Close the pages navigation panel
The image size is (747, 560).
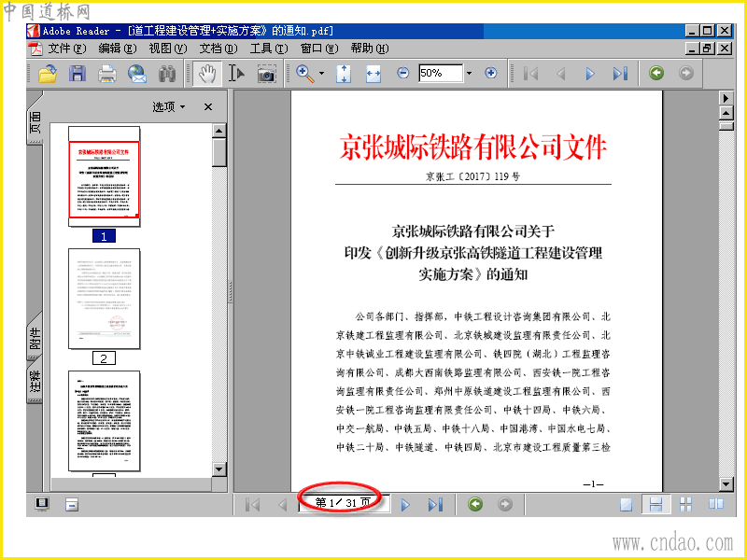tap(208, 106)
